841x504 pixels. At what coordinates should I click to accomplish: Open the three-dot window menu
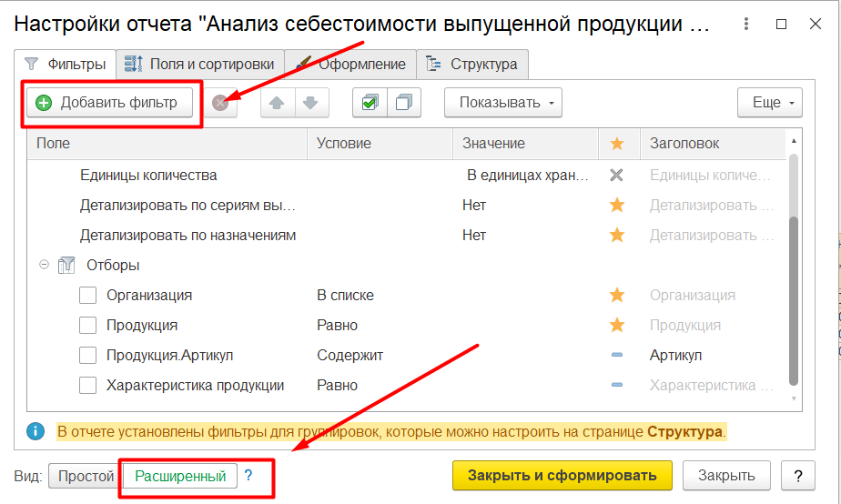746,25
